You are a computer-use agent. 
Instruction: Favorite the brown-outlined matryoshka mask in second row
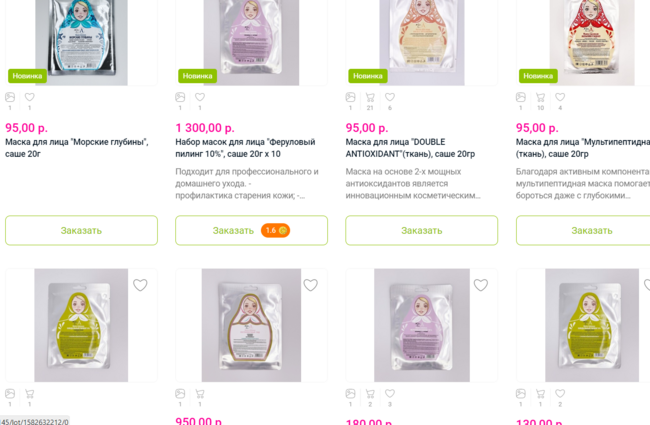pos(310,285)
